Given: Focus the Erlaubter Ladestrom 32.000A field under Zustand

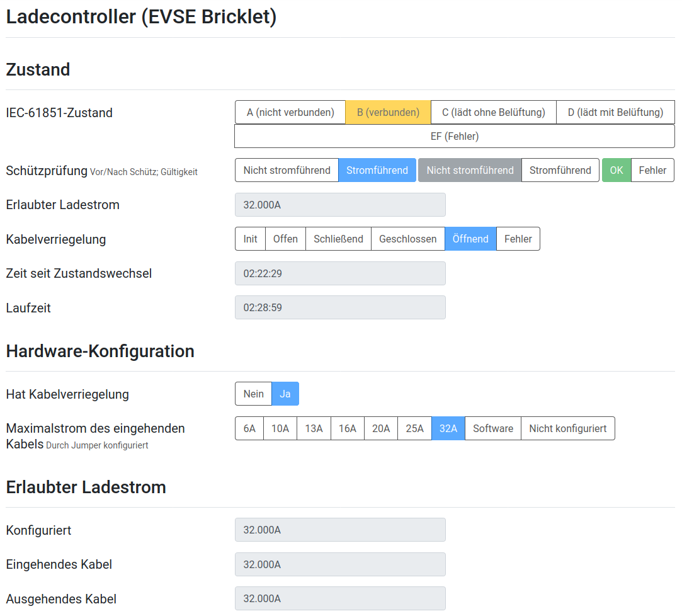Looking at the screenshot, I should pos(340,205).
